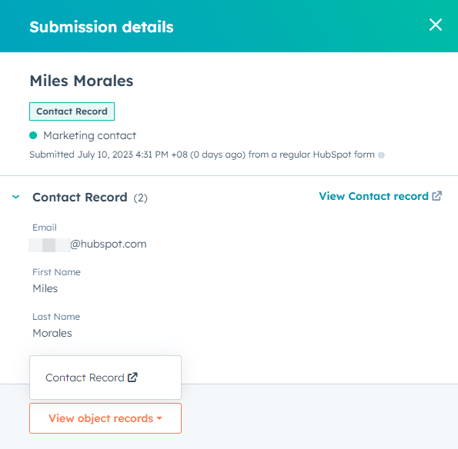Image resolution: width=458 pixels, height=449 pixels.
Task: Open the View object records dropdown button
Action: click(x=105, y=418)
